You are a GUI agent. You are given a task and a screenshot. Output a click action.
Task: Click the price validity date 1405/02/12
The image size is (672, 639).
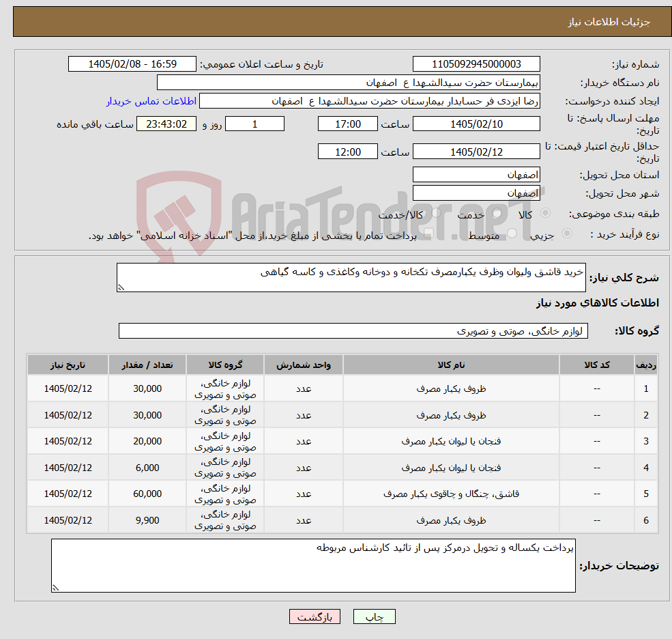coord(476,152)
